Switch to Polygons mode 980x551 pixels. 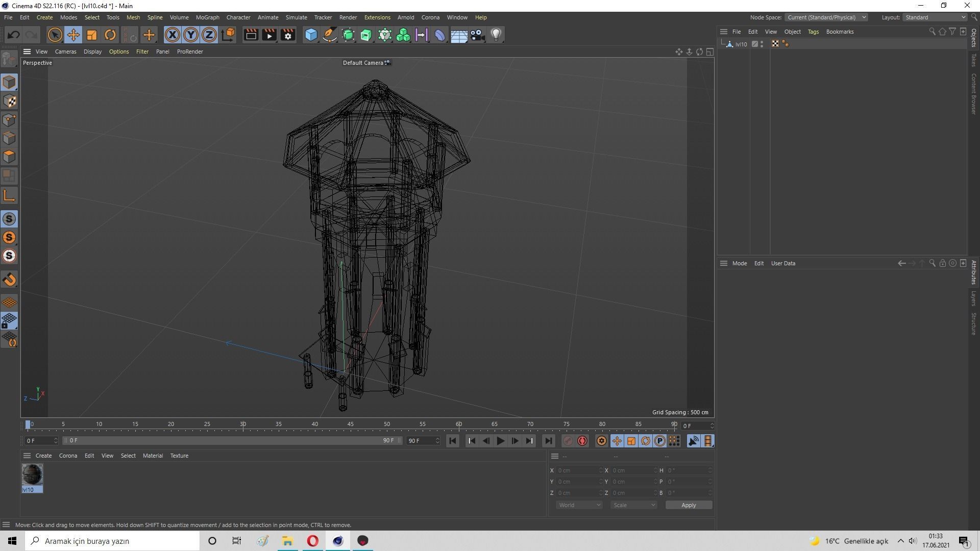point(9,157)
